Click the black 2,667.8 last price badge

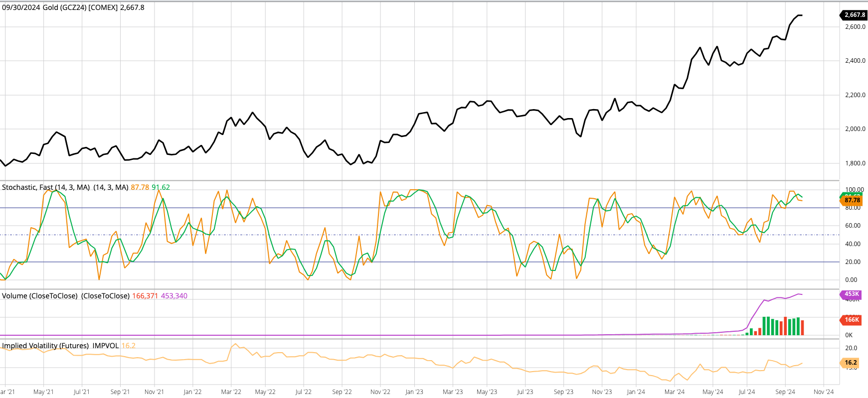click(x=854, y=15)
